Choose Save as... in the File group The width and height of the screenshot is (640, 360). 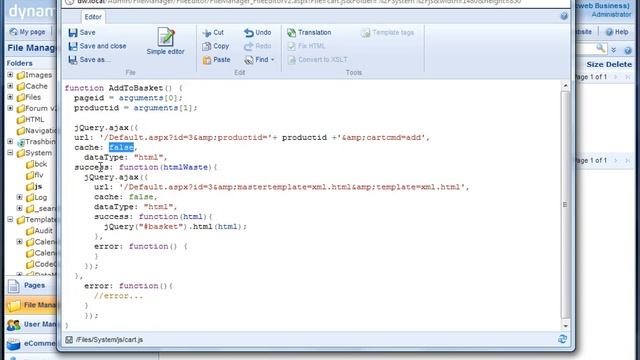pos(89,60)
